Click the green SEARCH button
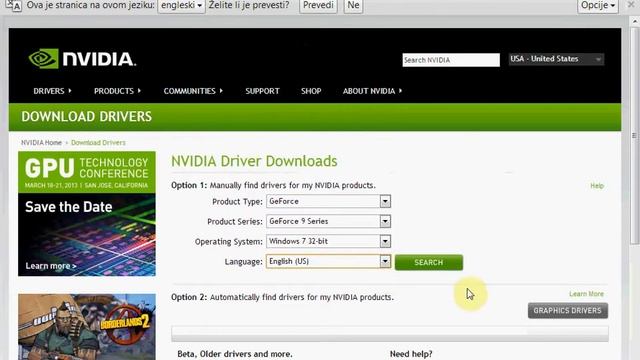The image size is (640, 360). pyautogui.click(x=429, y=262)
